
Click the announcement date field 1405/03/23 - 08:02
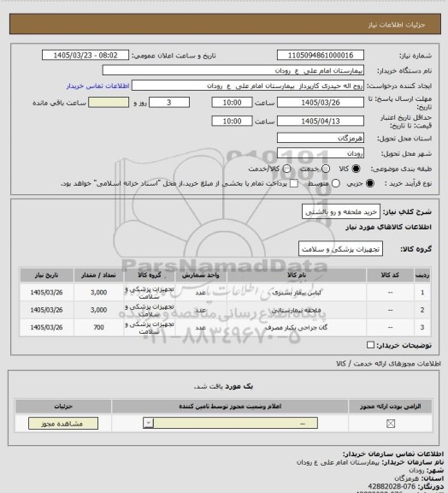point(85,55)
